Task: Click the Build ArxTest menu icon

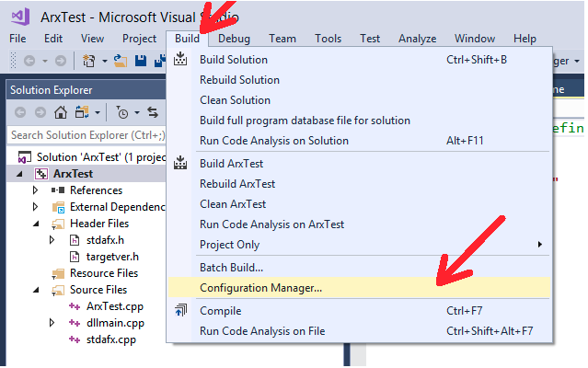Action: (x=180, y=163)
